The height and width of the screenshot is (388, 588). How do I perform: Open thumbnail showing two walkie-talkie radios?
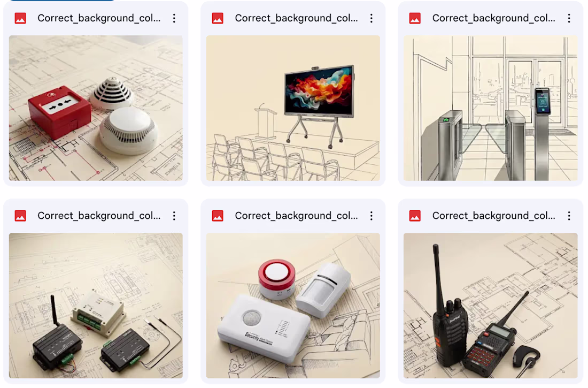coord(491,306)
